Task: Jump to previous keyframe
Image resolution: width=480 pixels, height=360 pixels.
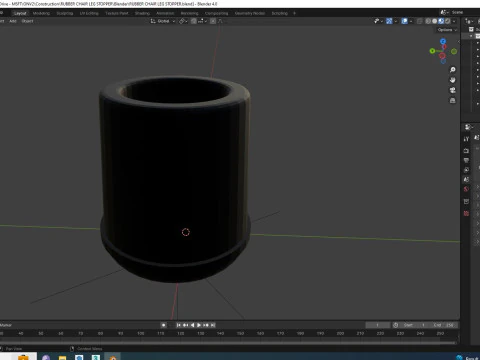Action: pyautogui.click(x=185, y=325)
